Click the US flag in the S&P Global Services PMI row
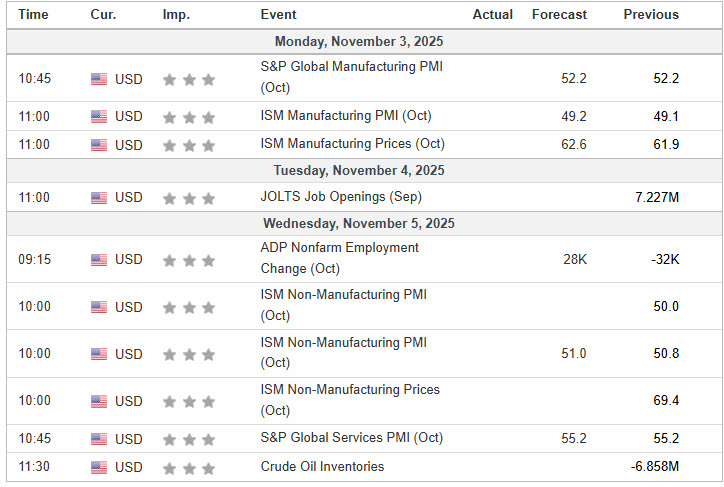Image resolution: width=724 pixels, height=487 pixels. point(99,439)
